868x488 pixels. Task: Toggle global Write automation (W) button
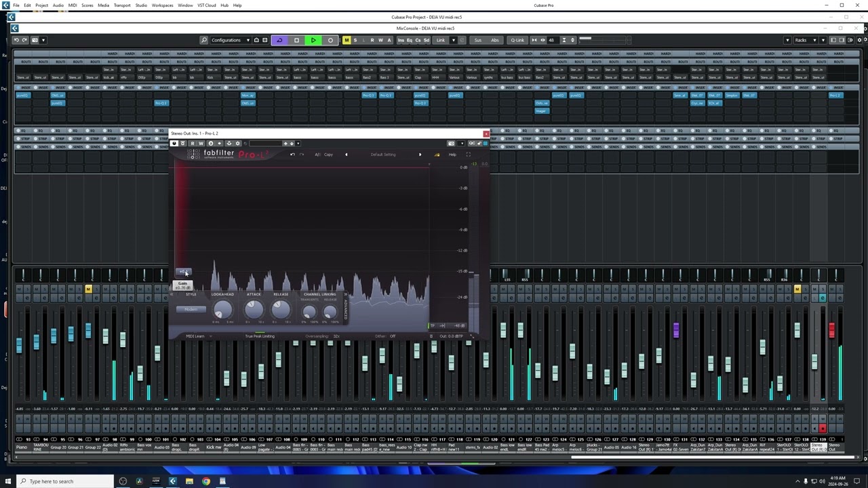point(380,40)
